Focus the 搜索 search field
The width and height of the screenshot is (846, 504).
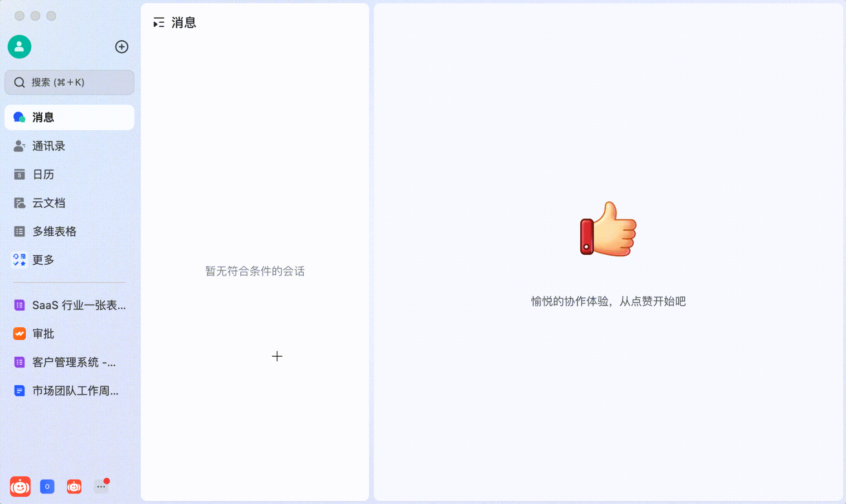69,82
